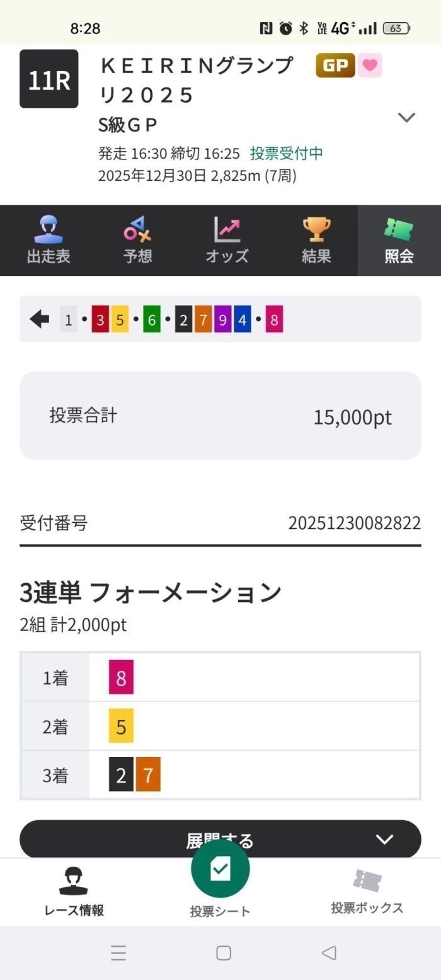Select the 照会 ticket inquiry tab
Viewport: 441px width, 980px height.
(x=399, y=240)
